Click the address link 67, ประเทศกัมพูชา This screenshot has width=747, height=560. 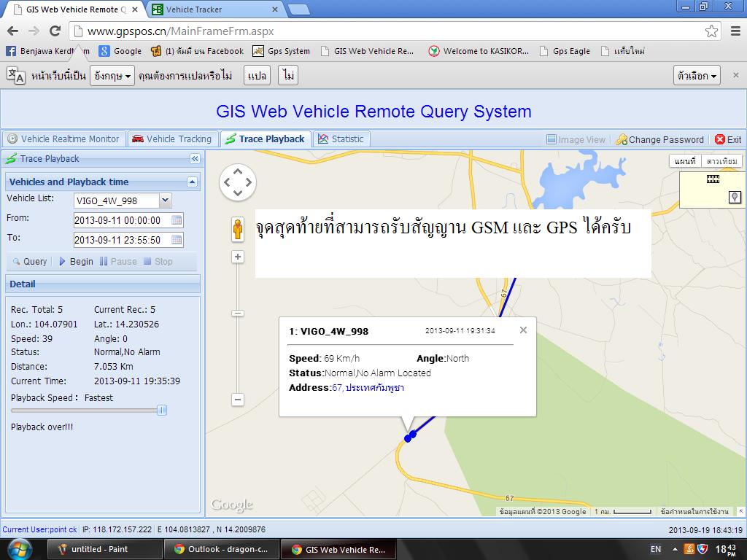click(x=368, y=388)
